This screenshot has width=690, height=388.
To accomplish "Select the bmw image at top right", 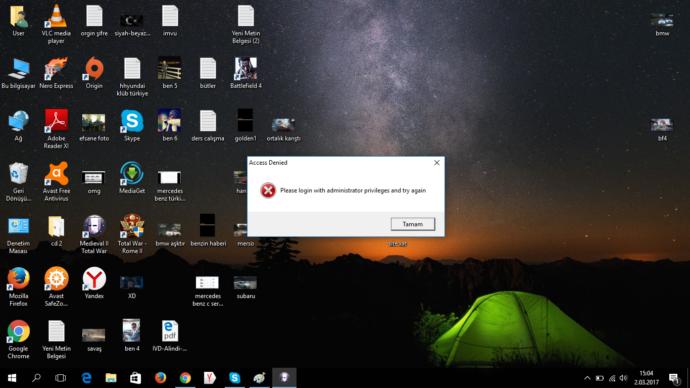I will (662, 24).
